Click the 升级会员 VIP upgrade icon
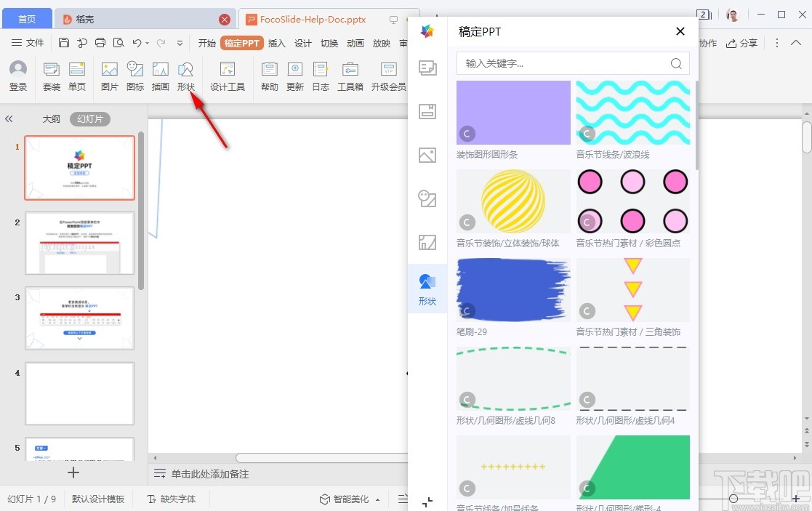This screenshot has height=511, width=812. [x=387, y=76]
